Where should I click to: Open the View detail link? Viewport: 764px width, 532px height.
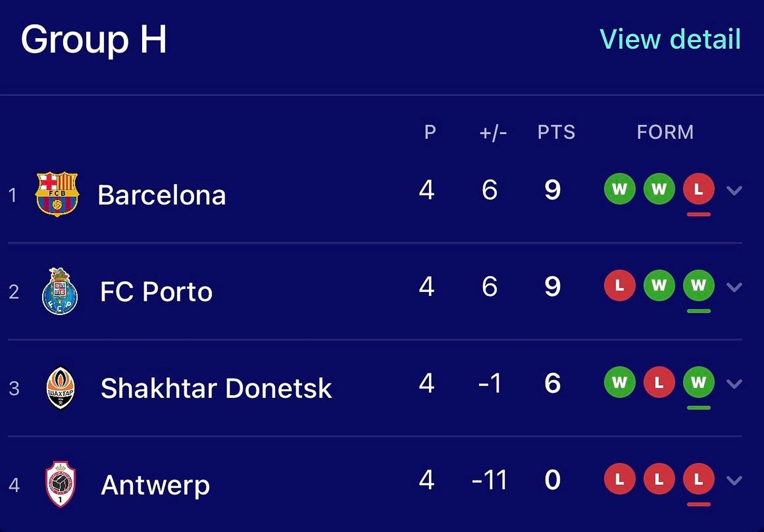click(670, 39)
